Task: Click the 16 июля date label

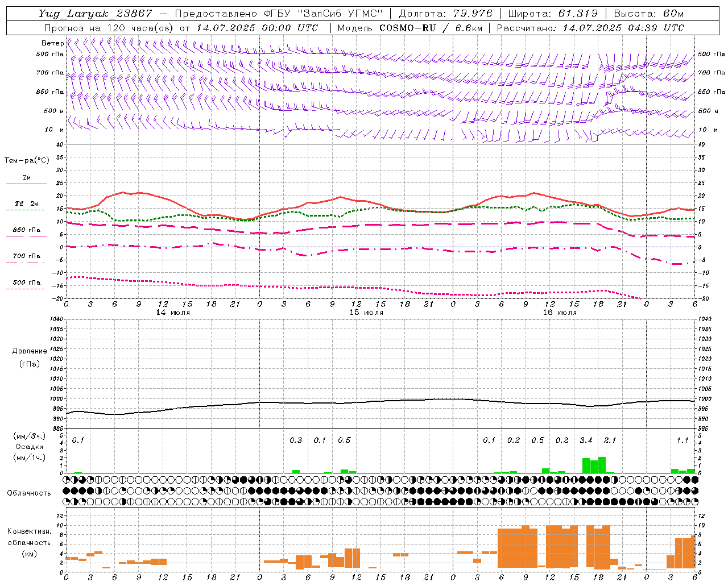Action: pos(560,313)
